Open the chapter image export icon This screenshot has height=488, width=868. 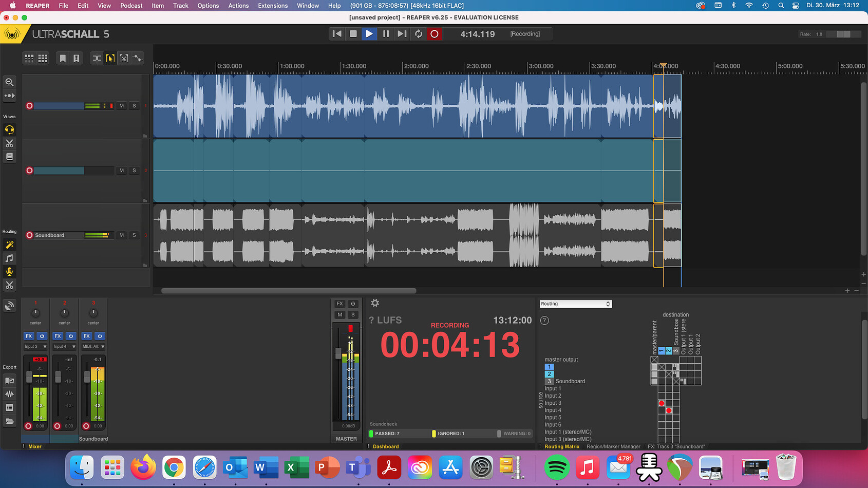pos(9,381)
